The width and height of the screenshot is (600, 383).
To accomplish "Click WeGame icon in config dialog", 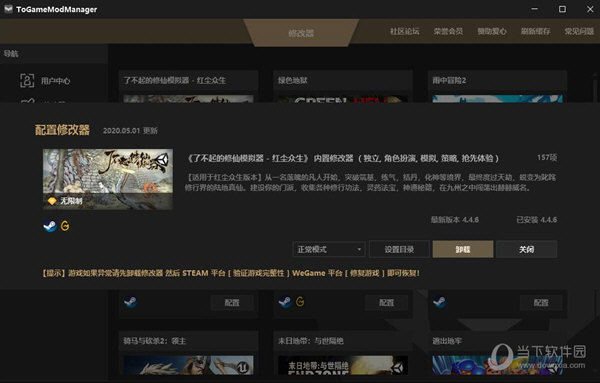I will pyautogui.click(x=65, y=226).
